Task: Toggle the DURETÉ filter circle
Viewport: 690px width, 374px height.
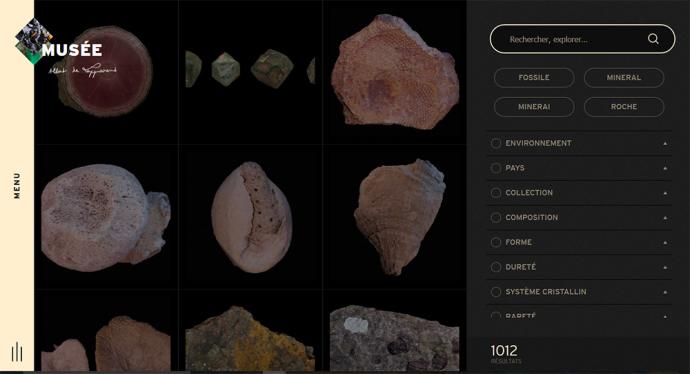Action: coord(496,267)
